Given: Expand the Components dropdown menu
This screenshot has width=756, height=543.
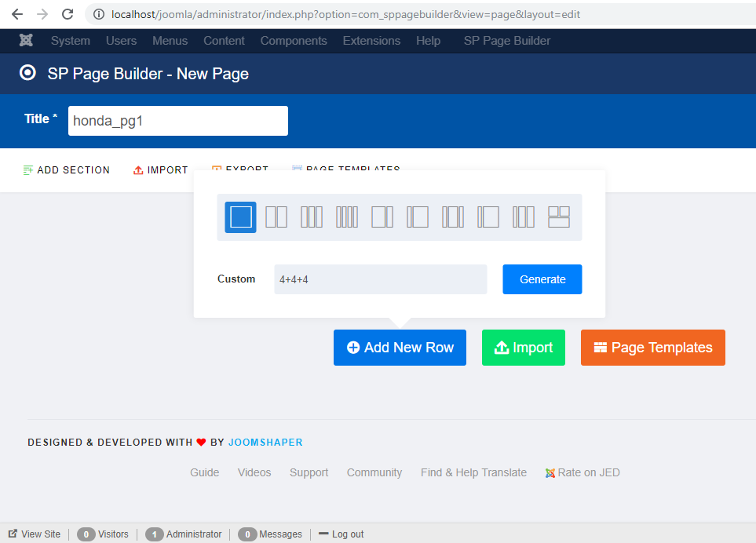Looking at the screenshot, I should (294, 41).
